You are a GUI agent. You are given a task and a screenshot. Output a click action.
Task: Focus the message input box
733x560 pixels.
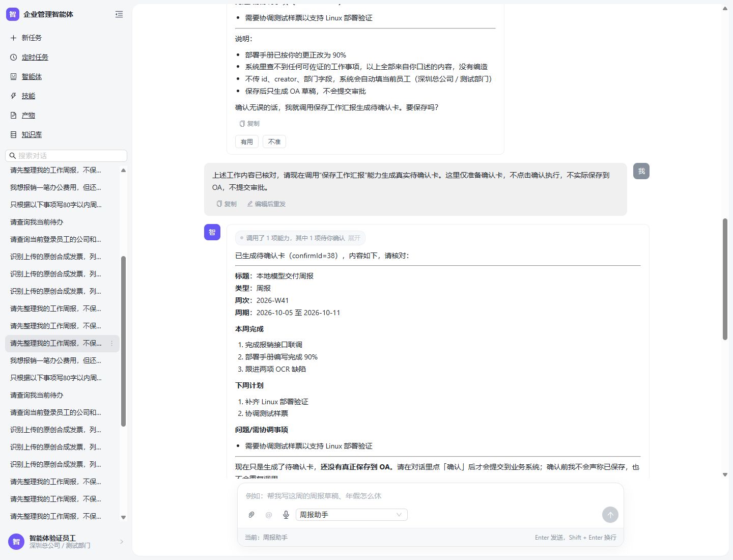431,496
